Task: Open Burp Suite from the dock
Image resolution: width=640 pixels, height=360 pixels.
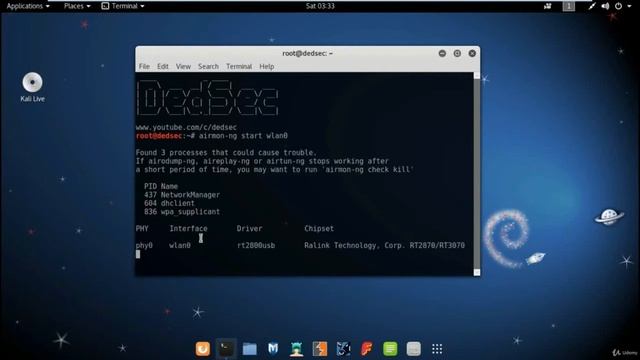Action: point(320,349)
